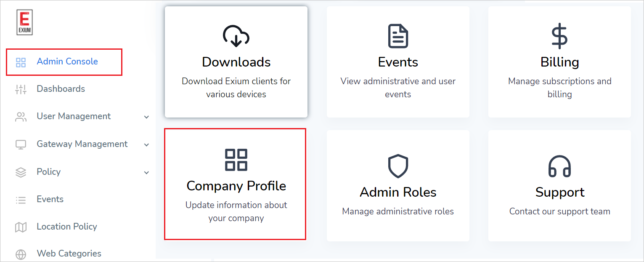Click the Admin Console grid icon
644x262 pixels.
coord(21,63)
